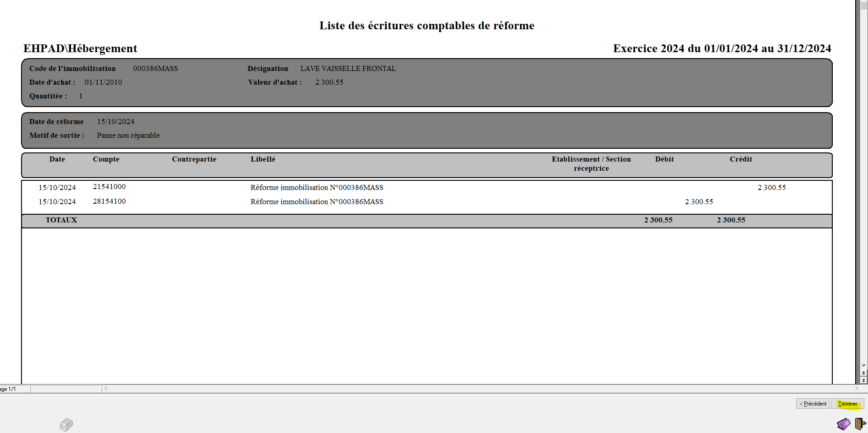Click the double down arrow next page button
868x433 pixels.
(x=863, y=380)
